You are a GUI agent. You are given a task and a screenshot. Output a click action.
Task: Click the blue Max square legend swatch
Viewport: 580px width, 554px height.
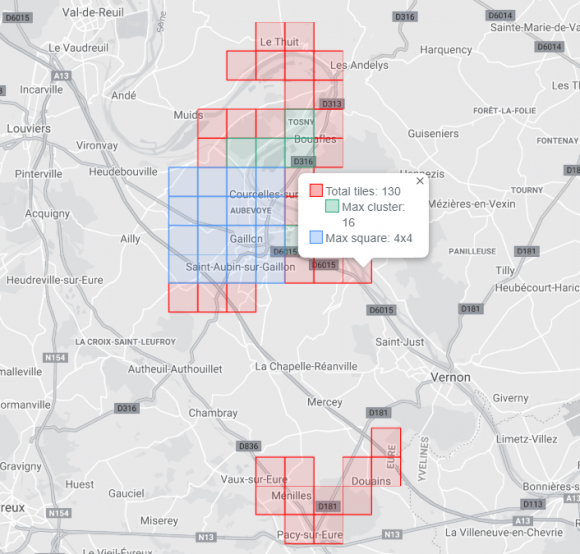pyautogui.click(x=316, y=237)
